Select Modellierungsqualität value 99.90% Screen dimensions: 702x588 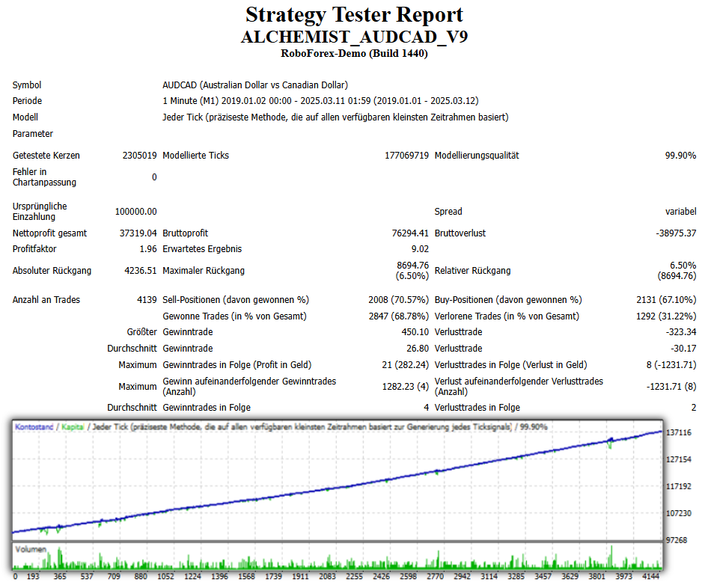[x=680, y=156]
